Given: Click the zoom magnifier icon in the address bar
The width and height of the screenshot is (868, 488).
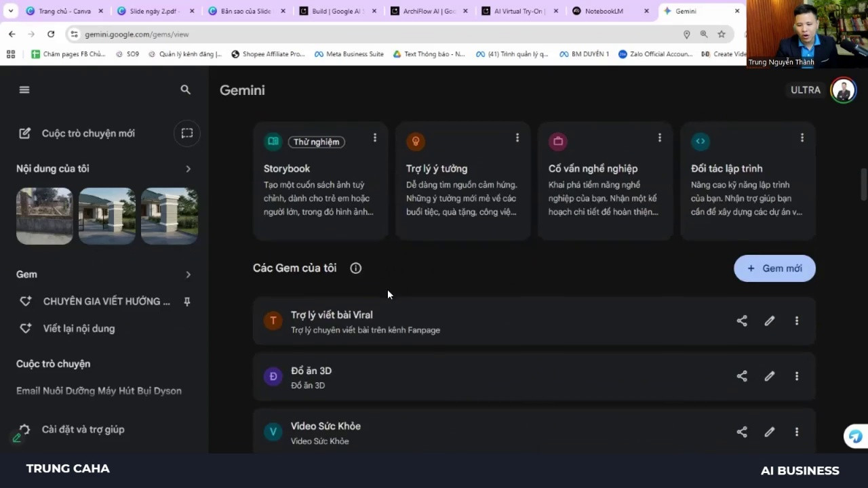Looking at the screenshot, I should (704, 34).
